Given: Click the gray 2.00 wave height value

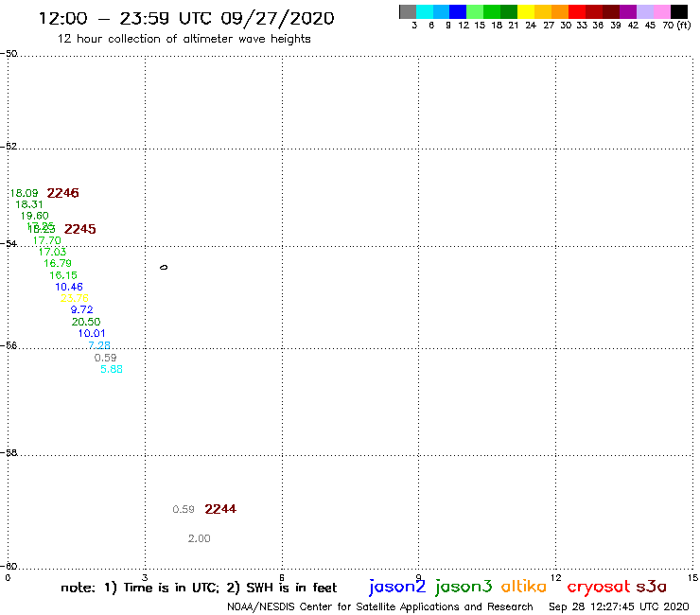Looking at the screenshot, I should tap(199, 538).
